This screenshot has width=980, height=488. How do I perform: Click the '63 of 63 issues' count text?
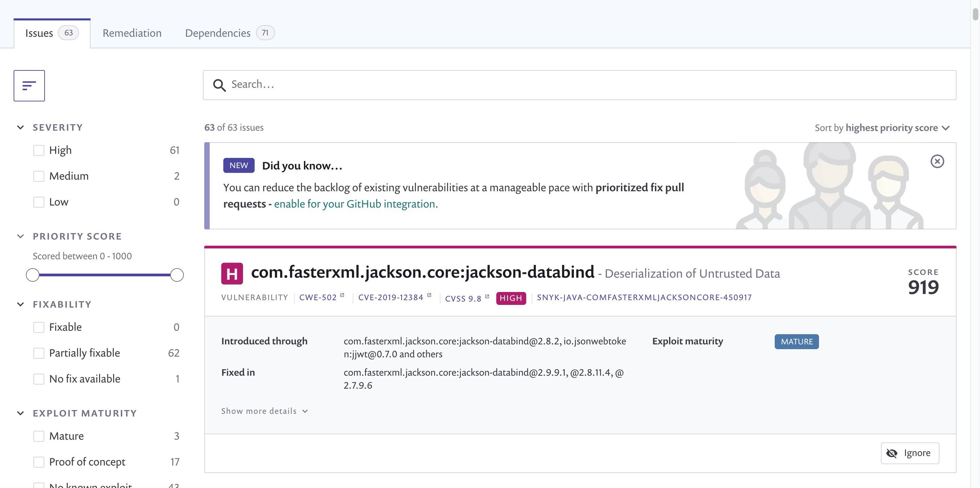coord(234,127)
